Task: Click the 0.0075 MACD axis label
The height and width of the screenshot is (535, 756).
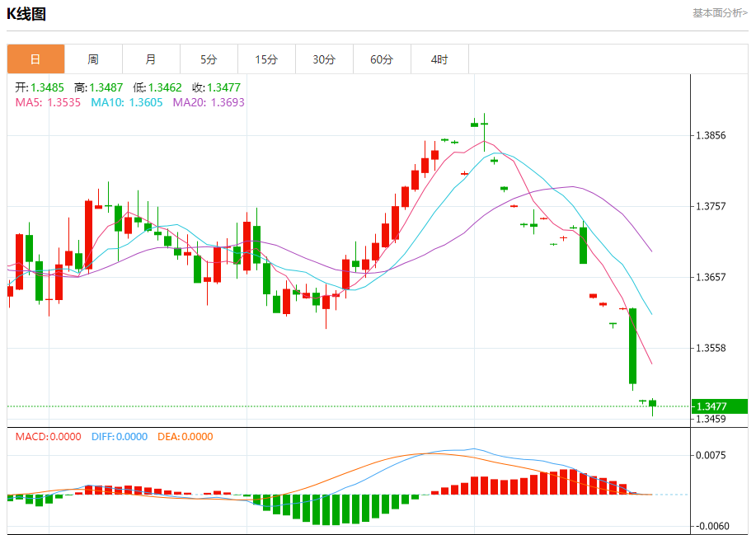Action: (711, 456)
